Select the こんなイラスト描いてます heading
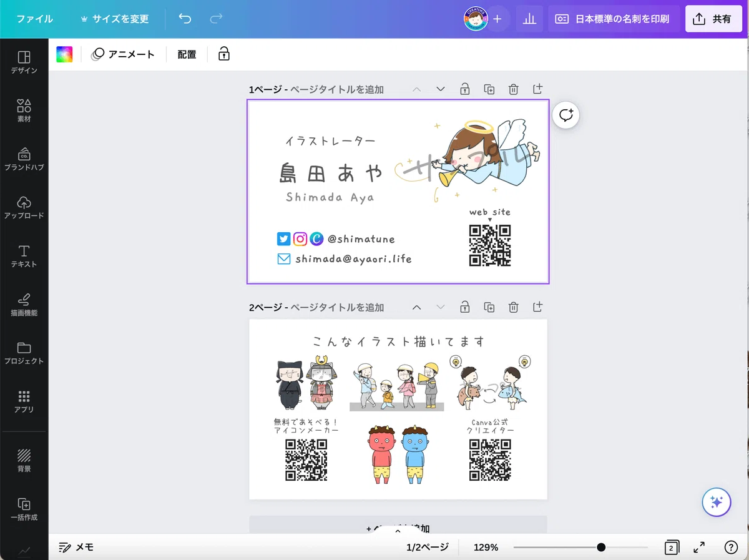 tap(398, 341)
